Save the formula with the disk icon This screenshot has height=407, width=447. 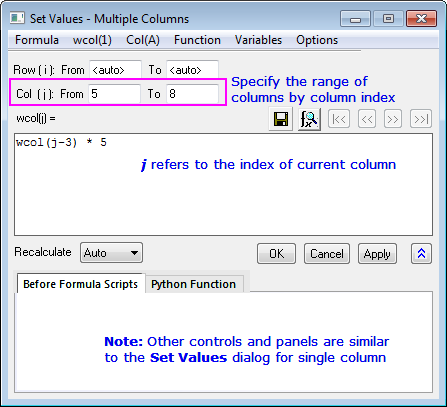[x=281, y=119]
